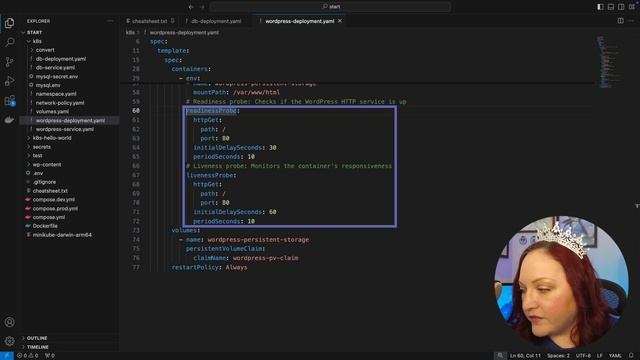Click the zoom magnifier status icon
The image size is (640, 360).
tap(500, 356)
